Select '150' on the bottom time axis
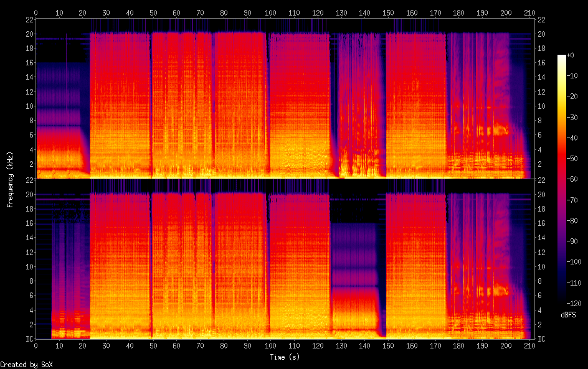The image size is (588, 369). (x=388, y=346)
